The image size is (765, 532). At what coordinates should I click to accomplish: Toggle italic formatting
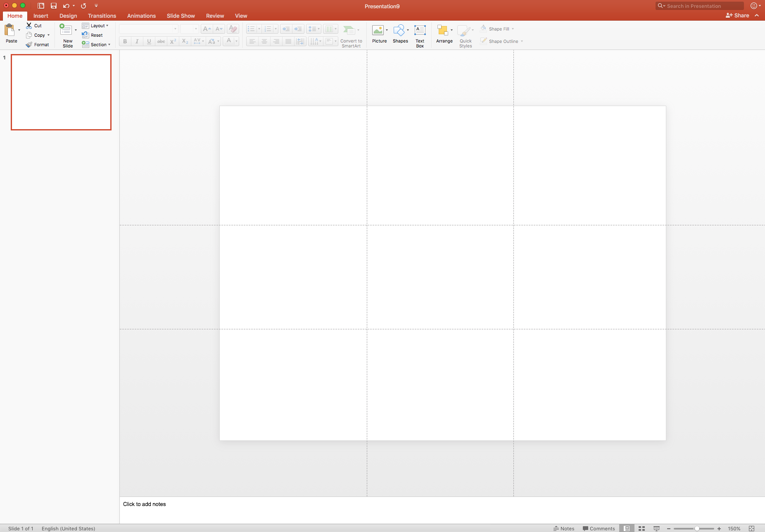pos(136,41)
